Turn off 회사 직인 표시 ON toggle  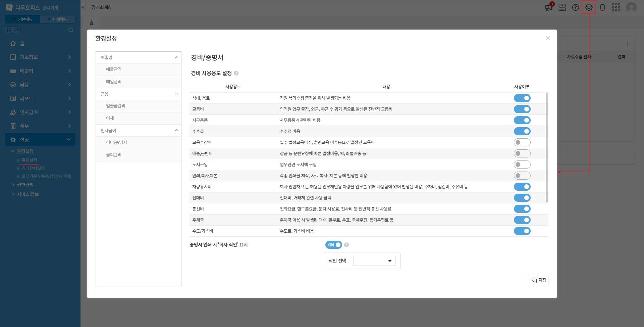[333, 245]
